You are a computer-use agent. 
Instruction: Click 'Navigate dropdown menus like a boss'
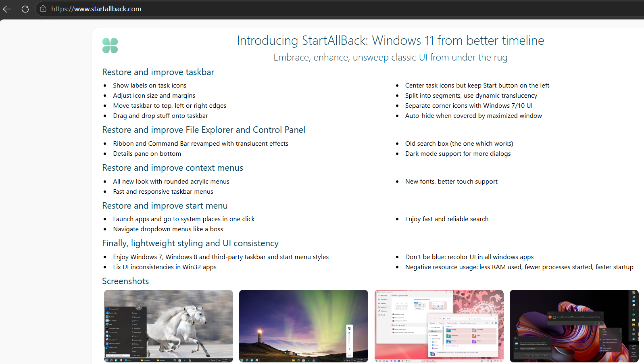[168, 229]
